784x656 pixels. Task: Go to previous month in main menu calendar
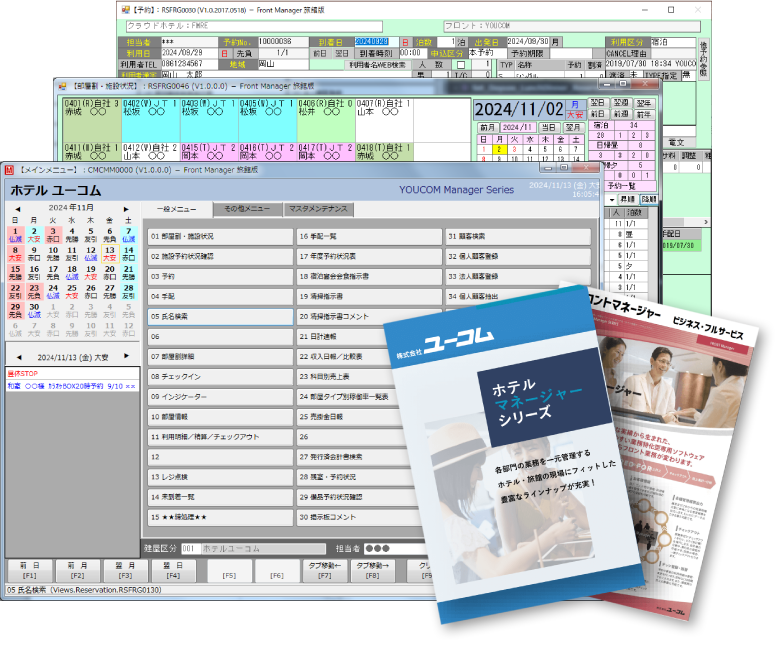point(18,209)
